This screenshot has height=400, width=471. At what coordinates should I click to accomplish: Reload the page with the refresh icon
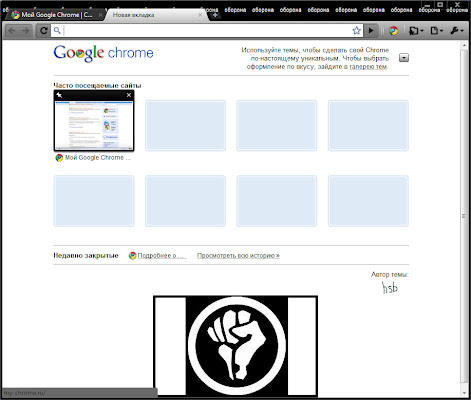point(43,31)
